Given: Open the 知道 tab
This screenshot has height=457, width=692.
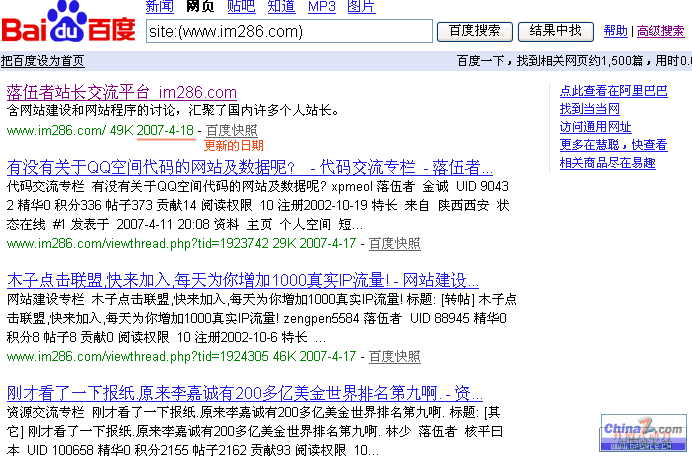Looking at the screenshot, I should [x=282, y=6].
